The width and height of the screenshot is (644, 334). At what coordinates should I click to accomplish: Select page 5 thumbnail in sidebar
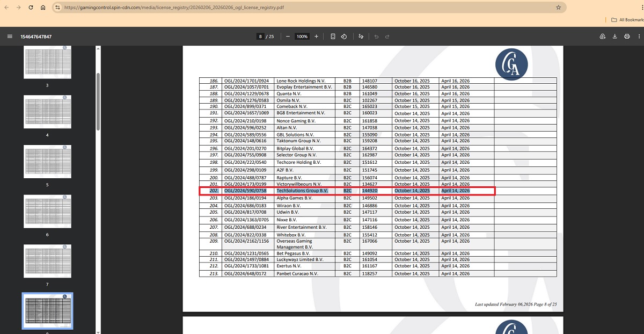47,162
